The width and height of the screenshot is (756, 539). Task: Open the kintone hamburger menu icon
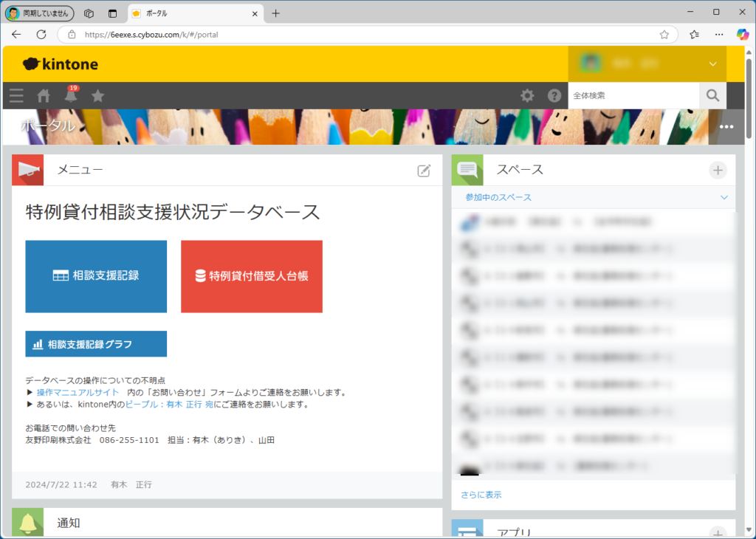point(16,95)
